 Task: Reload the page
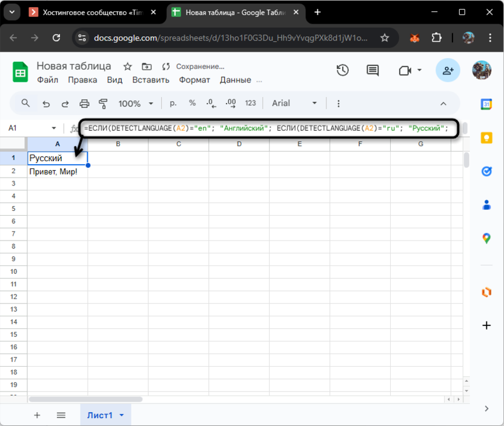[x=56, y=38]
